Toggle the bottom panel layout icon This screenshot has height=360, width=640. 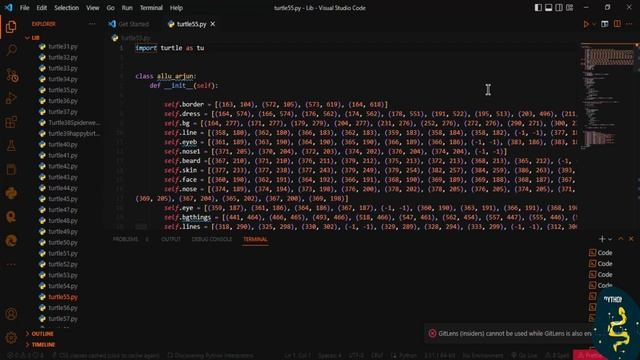tap(549, 8)
